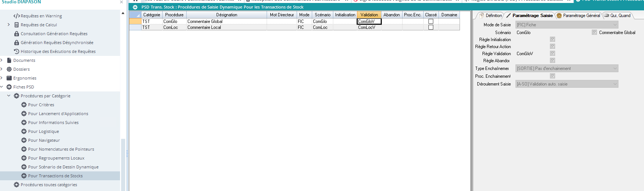Click the Désignation column header

point(226,15)
